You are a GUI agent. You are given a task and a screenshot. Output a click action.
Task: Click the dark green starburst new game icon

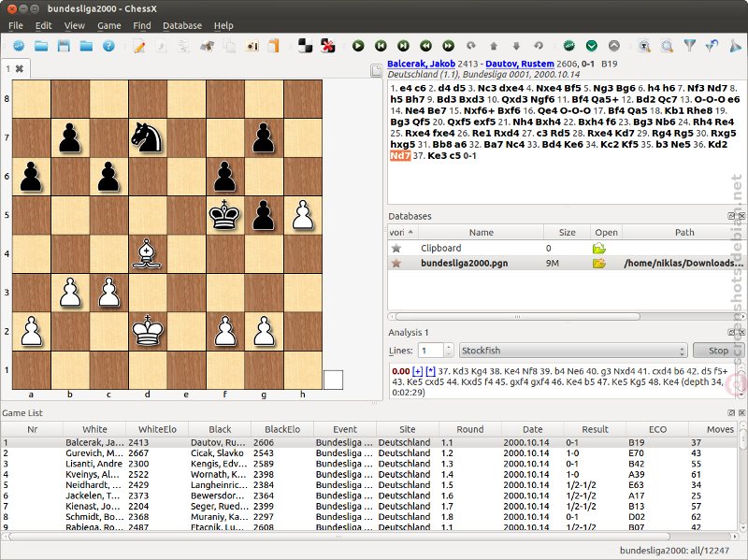[568, 46]
